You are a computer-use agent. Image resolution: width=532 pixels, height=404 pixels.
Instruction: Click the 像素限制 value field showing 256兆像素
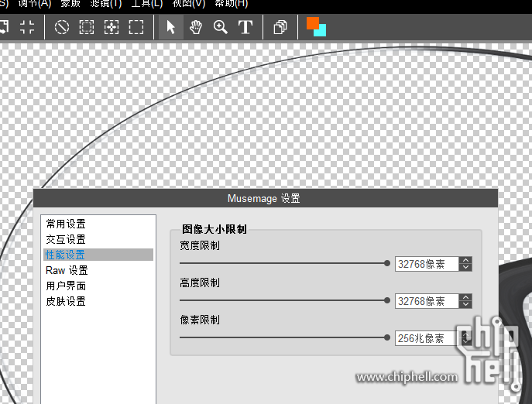[x=427, y=338]
